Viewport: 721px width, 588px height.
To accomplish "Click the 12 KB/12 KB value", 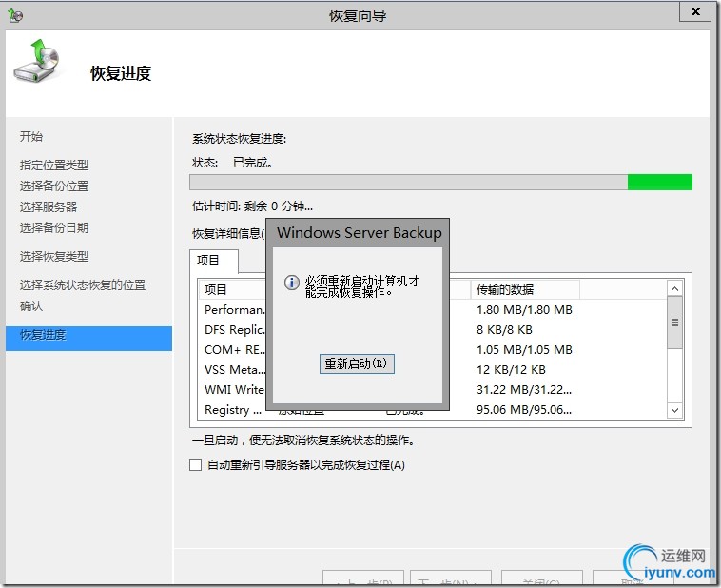I will click(x=511, y=369).
